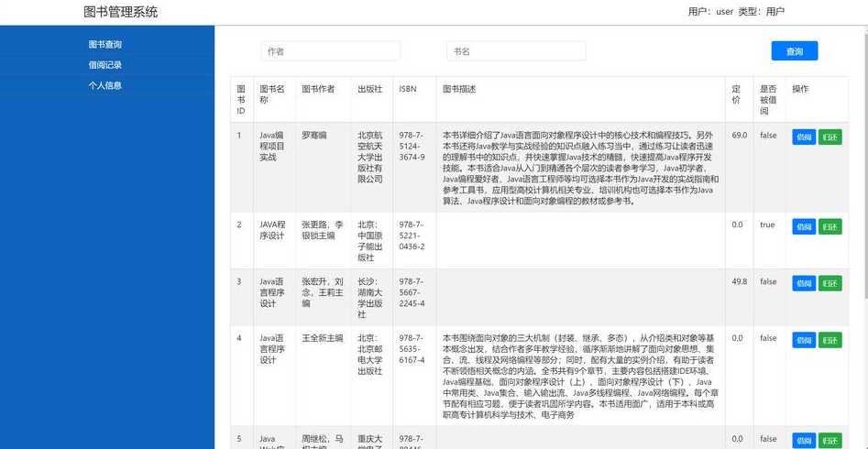868x449 pixels.
Task: Click 借阅 for book ID 3
Action: click(x=804, y=283)
